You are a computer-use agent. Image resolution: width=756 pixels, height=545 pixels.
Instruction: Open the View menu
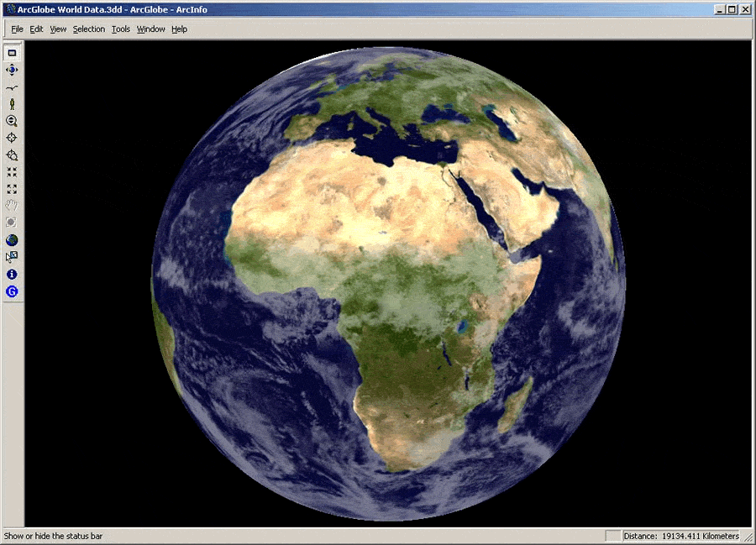[58, 29]
